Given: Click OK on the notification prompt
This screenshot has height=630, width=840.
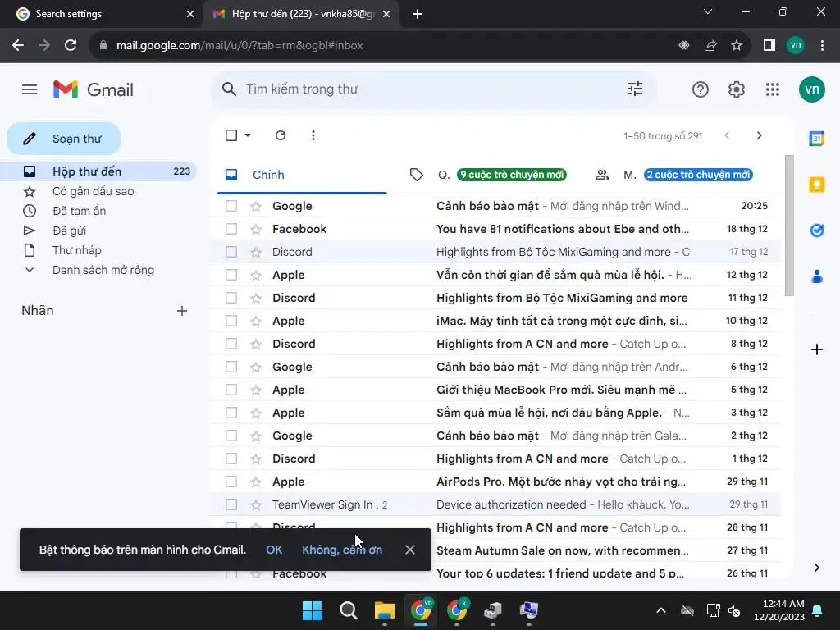Looking at the screenshot, I should point(274,550).
